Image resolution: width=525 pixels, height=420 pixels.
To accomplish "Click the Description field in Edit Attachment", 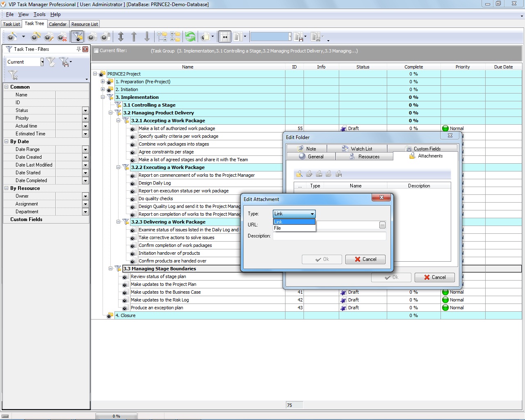I will pyautogui.click(x=329, y=236).
